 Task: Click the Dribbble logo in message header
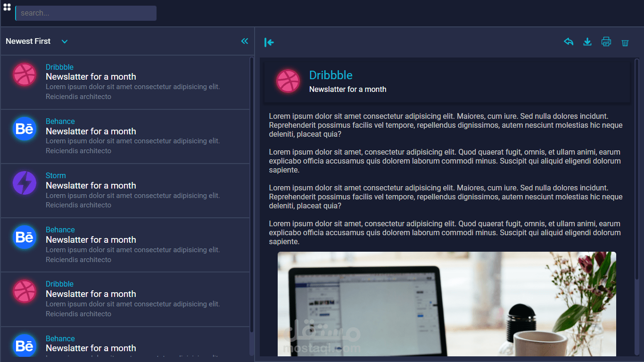click(288, 81)
